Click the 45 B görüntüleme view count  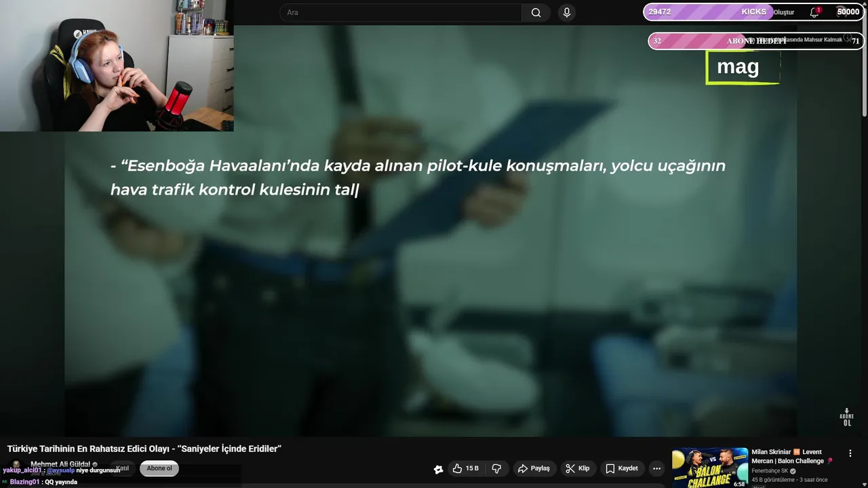pos(773,480)
